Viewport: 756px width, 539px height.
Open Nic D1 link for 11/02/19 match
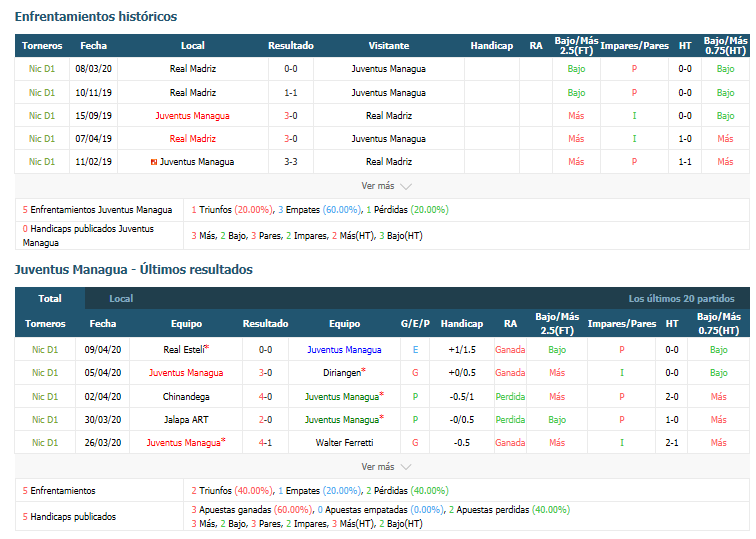(42, 162)
